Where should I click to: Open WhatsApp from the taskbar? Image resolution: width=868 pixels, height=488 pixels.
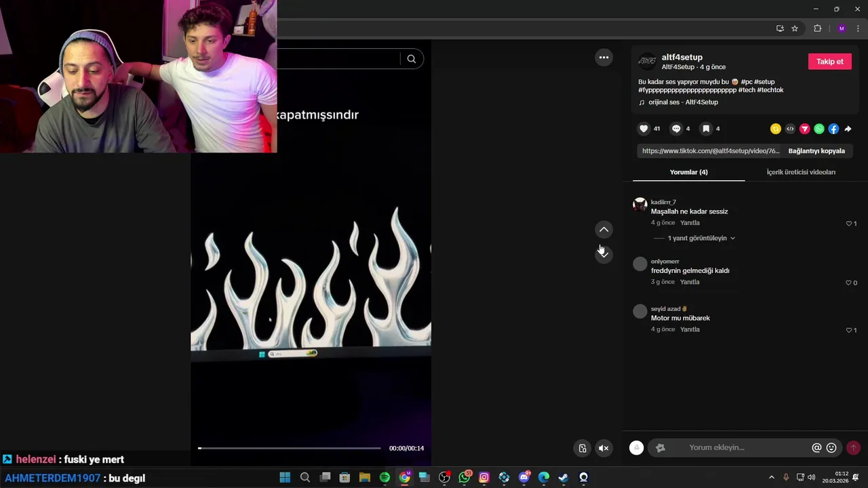click(465, 477)
